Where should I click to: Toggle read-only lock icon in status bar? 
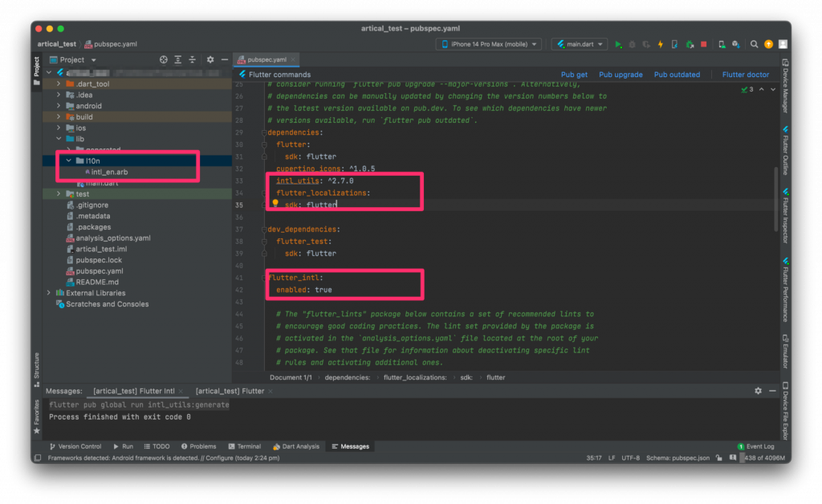(718, 458)
